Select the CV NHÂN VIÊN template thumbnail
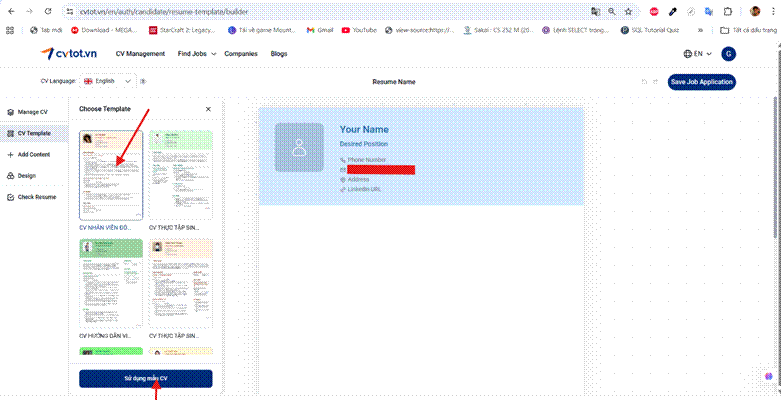The height and width of the screenshot is (400, 781). click(x=111, y=174)
